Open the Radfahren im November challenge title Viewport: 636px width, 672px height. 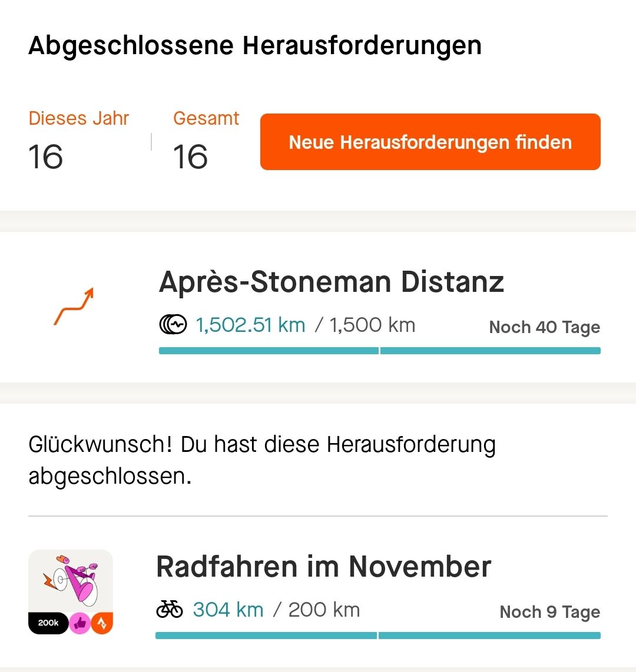click(x=324, y=567)
